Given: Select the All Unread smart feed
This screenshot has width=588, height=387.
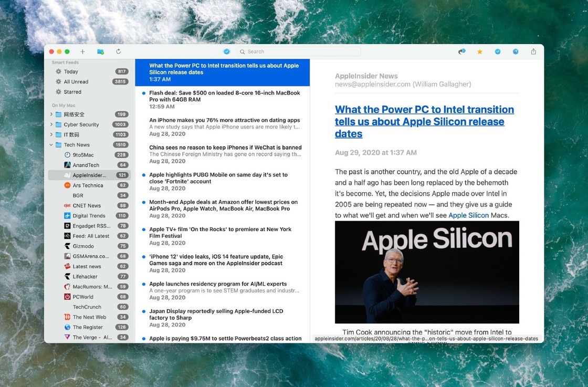Looking at the screenshot, I should pos(89,82).
